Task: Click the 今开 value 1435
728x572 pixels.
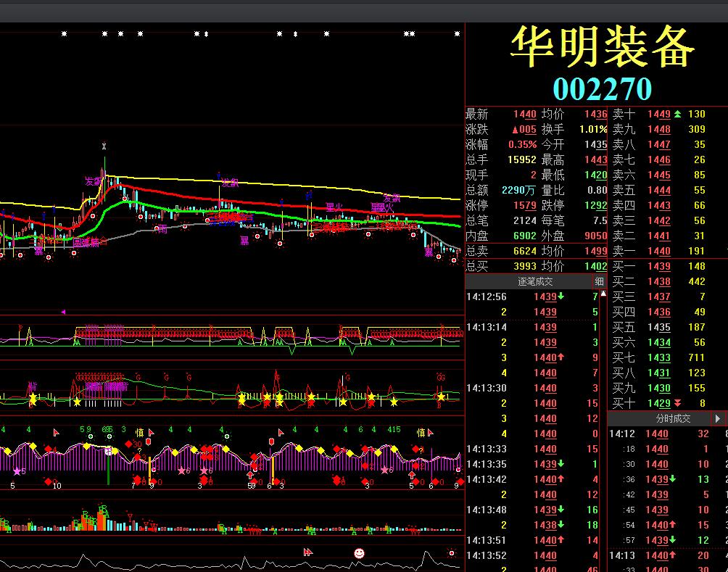Action: coord(596,144)
